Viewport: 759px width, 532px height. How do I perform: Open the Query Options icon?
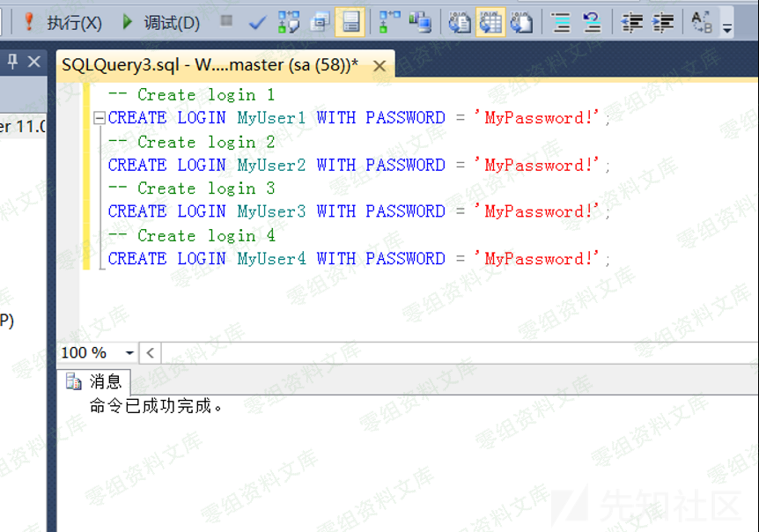pos(319,22)
